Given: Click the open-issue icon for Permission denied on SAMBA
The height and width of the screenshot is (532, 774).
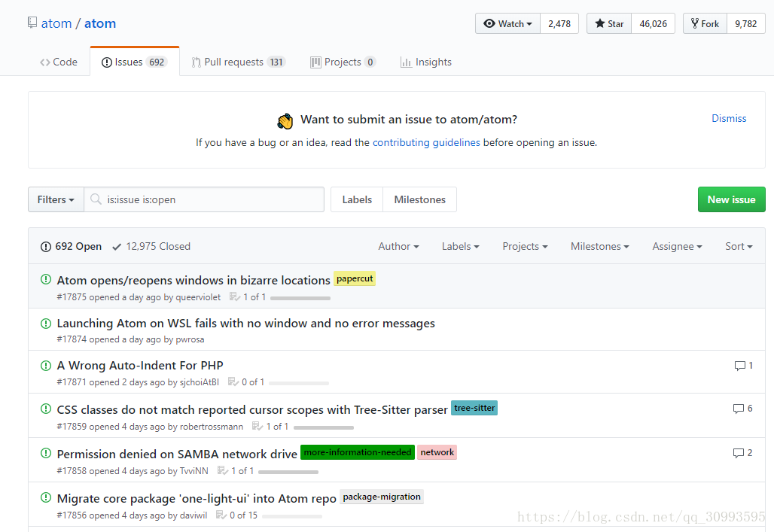Looking at the screenshot, I should pyautogui.click(x=46, y=453).
